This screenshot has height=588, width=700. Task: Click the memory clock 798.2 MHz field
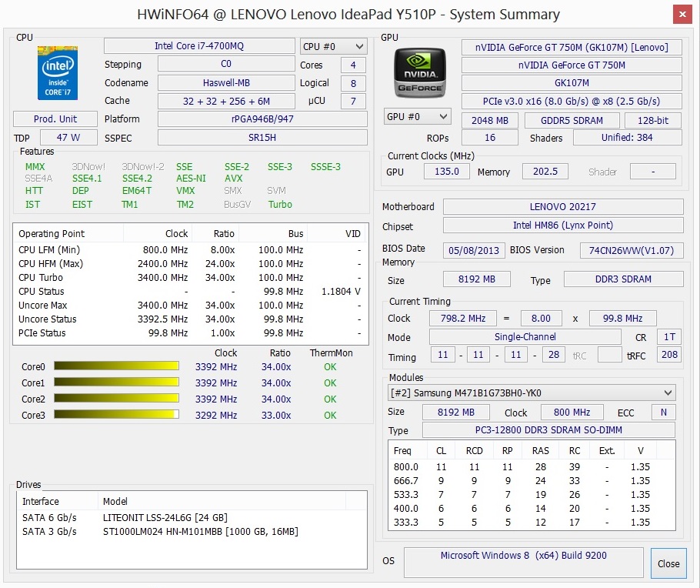point(462,318)
